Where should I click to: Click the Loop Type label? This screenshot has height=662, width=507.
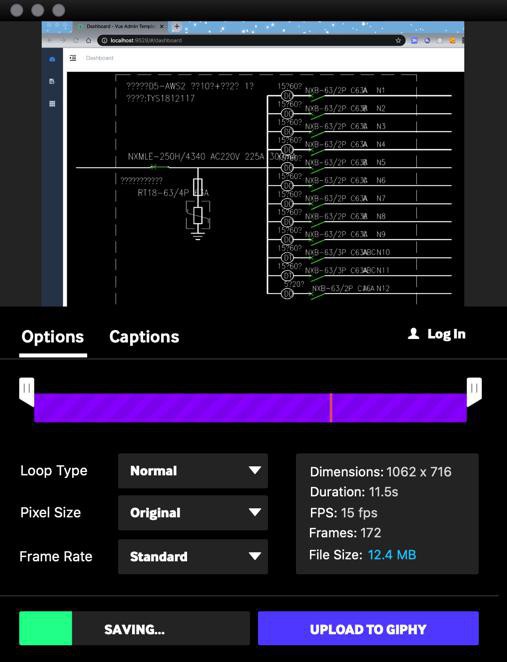tap(54, 471)
